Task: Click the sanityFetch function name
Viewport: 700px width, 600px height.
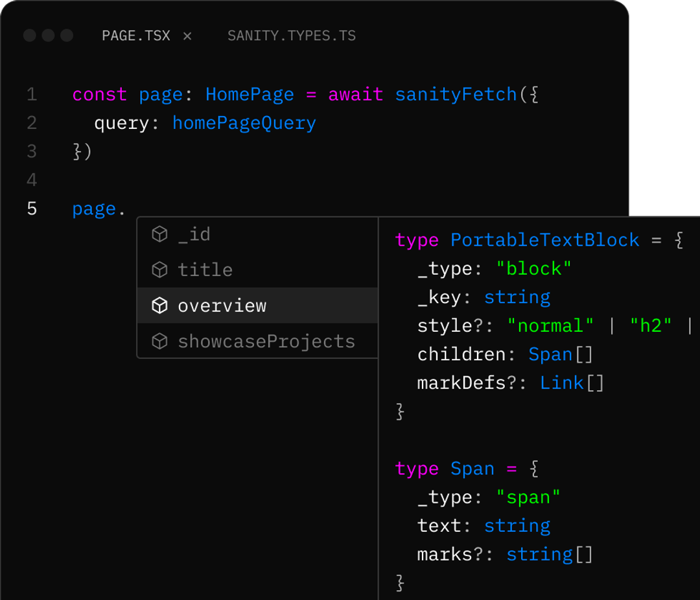Action: pyautogui.click(x=455, y=94)
